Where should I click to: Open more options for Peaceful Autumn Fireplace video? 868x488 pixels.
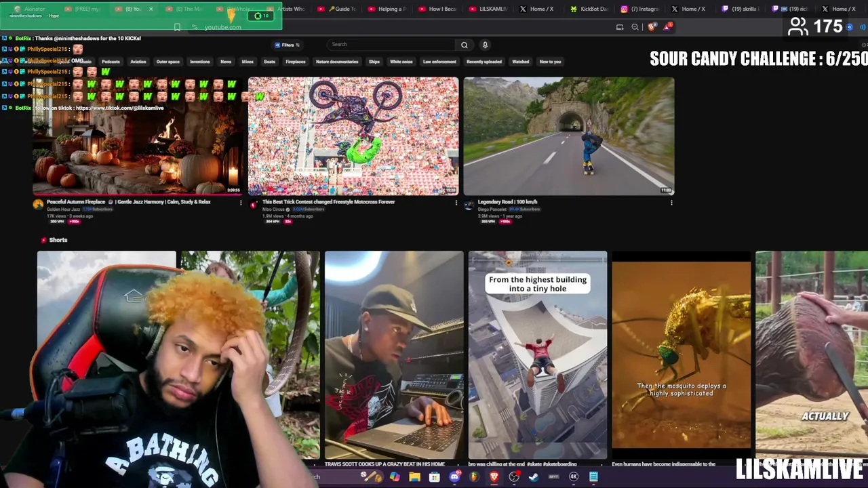pyautogui.click(x=241, y=203)
